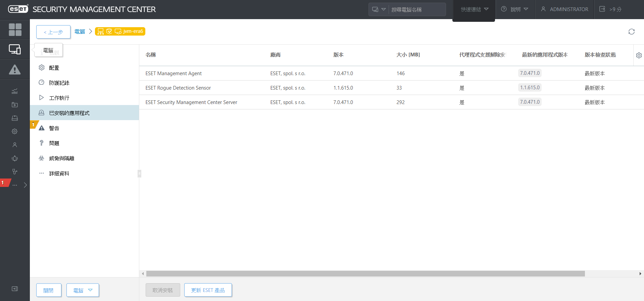Screen dimensions: 644x301
Task: Select the ESET Management Agent row
Action: click(x=391, y=73)
